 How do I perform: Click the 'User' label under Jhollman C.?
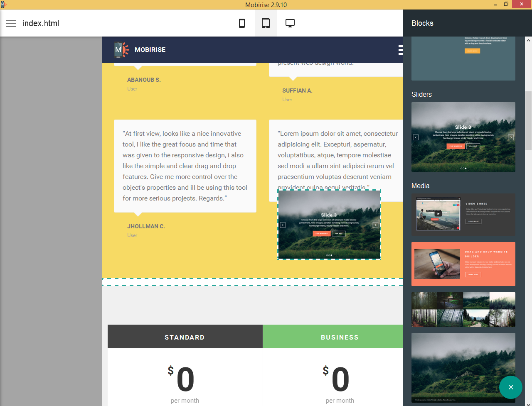[132, 235]
